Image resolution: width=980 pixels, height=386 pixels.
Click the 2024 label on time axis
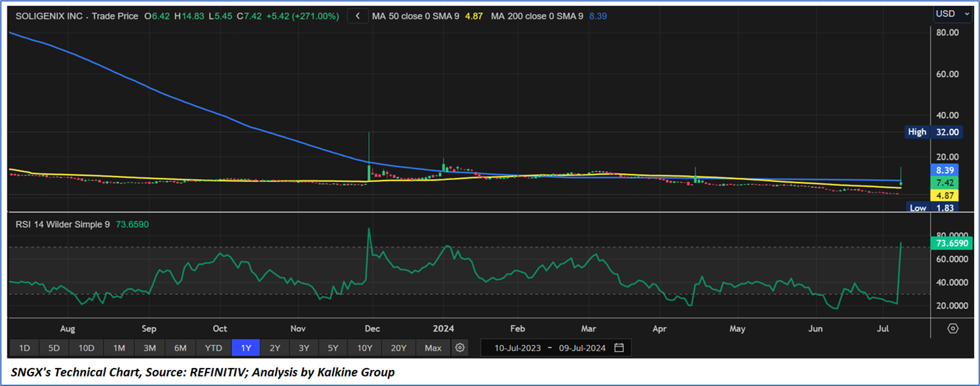[x=444, y=329]
